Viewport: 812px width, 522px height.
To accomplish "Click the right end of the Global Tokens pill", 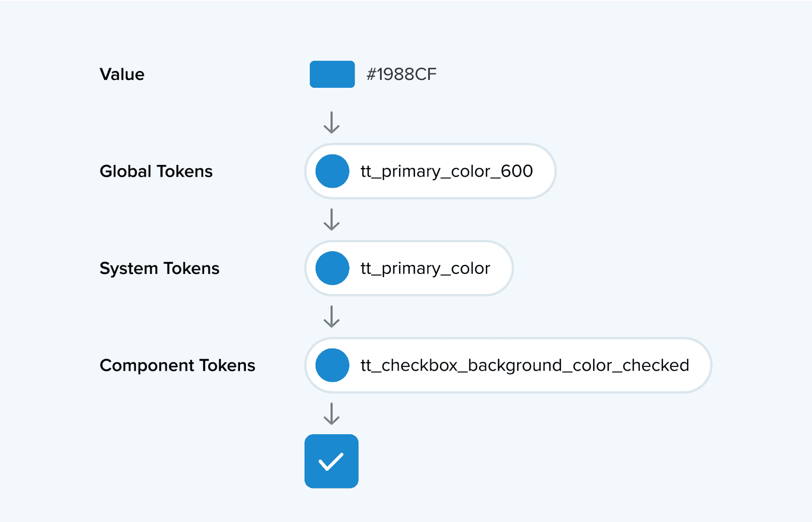I will pos(544,171).
